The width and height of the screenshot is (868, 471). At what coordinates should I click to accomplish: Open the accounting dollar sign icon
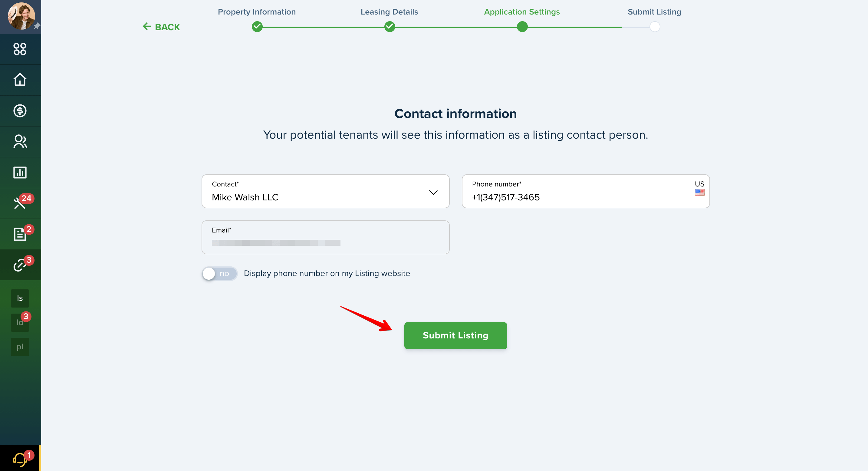pos(20,110)
